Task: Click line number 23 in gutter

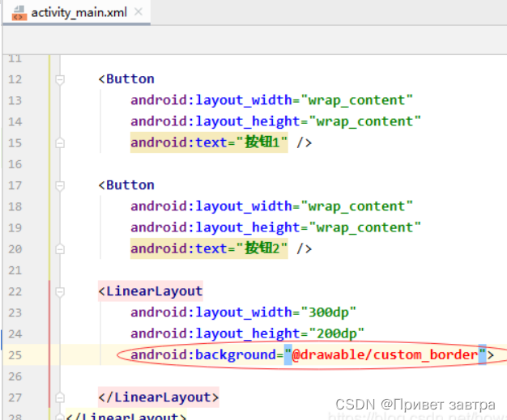Action: tap(15, 312)
